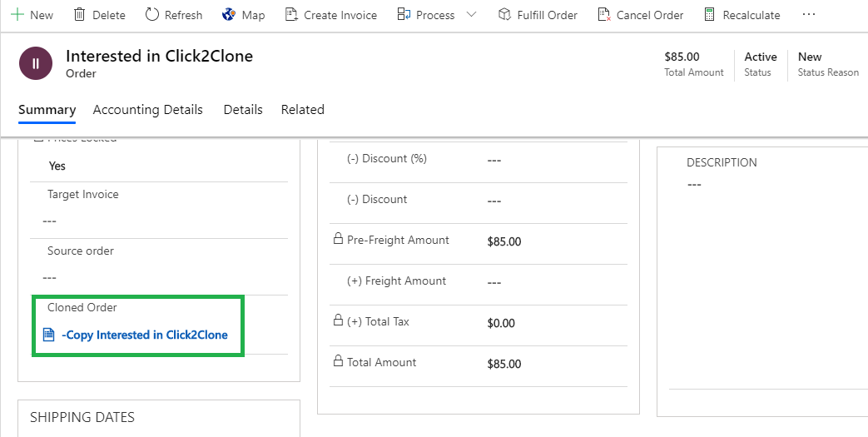Screen dimensions: 868x437
Task: Click the Freight Amount field value
Action: [494, 282]
